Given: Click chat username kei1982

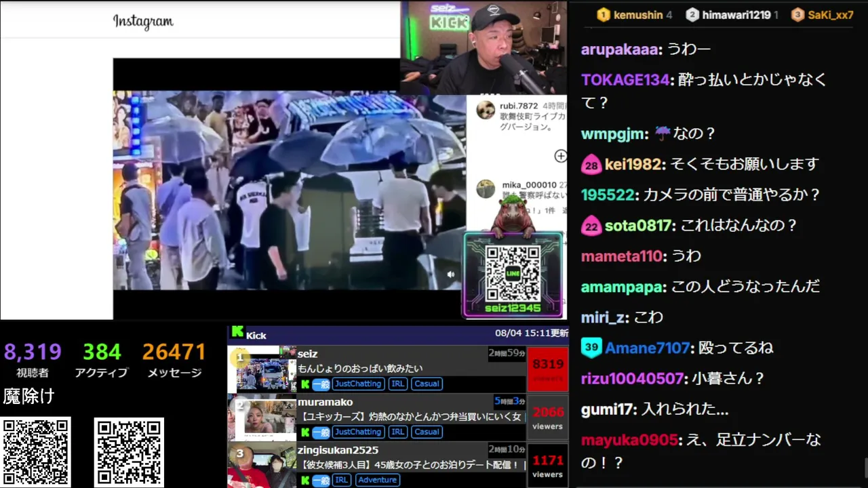Looking at the screenshot, I should [634, 165].
